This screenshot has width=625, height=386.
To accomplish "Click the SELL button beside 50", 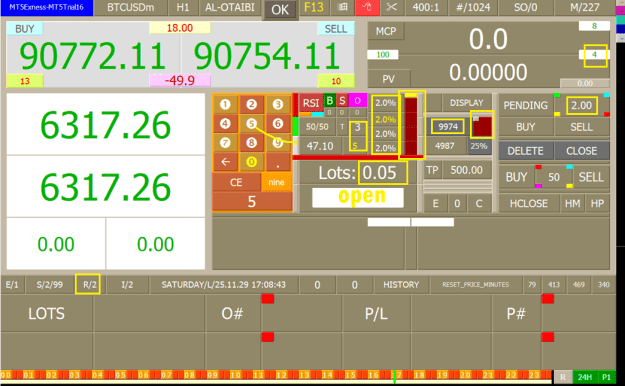I will coord(591,177).
